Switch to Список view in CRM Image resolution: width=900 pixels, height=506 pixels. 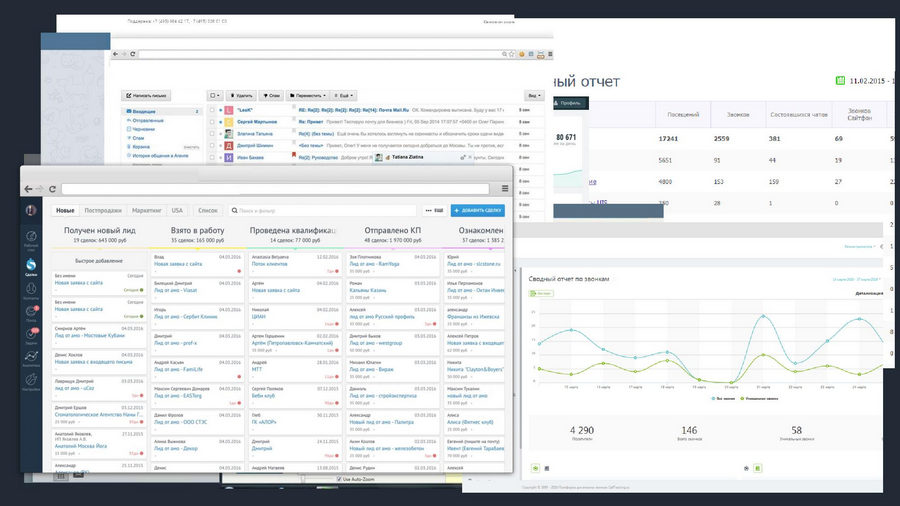point(208,211)
